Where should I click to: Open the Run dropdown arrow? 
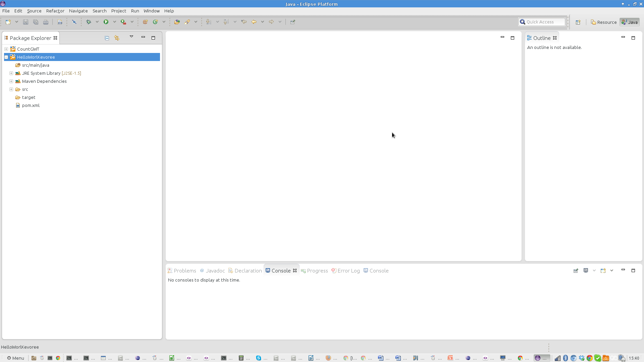click(x=114, y=22)
